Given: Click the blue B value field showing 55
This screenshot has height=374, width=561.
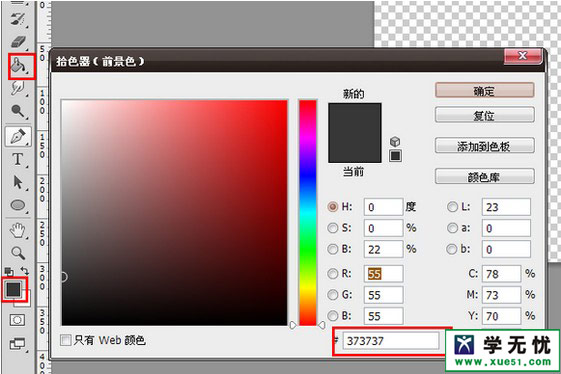Looking at the screenshot, I should 384,316.
